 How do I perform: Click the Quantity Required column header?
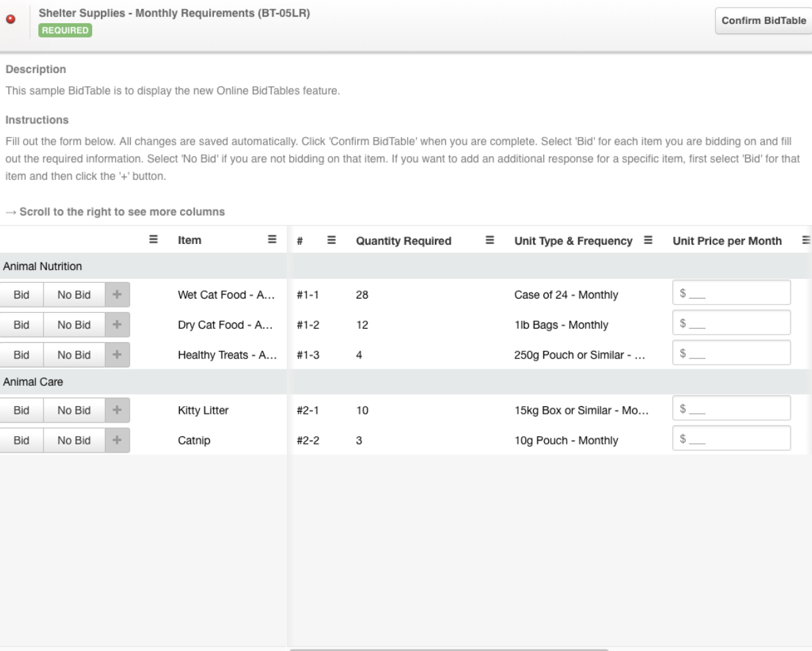404,241
